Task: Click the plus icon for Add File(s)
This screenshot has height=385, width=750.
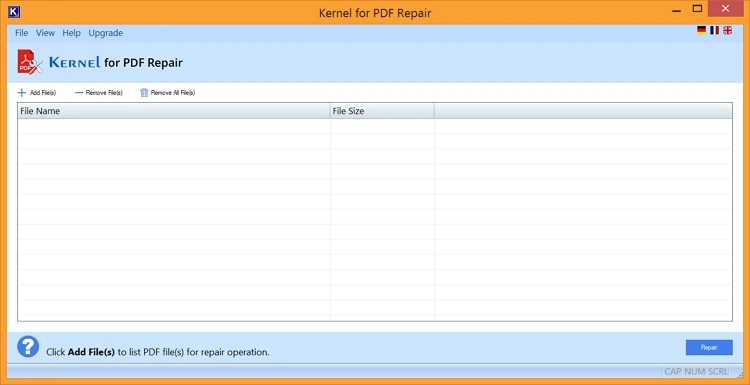Action: point(22,93)
